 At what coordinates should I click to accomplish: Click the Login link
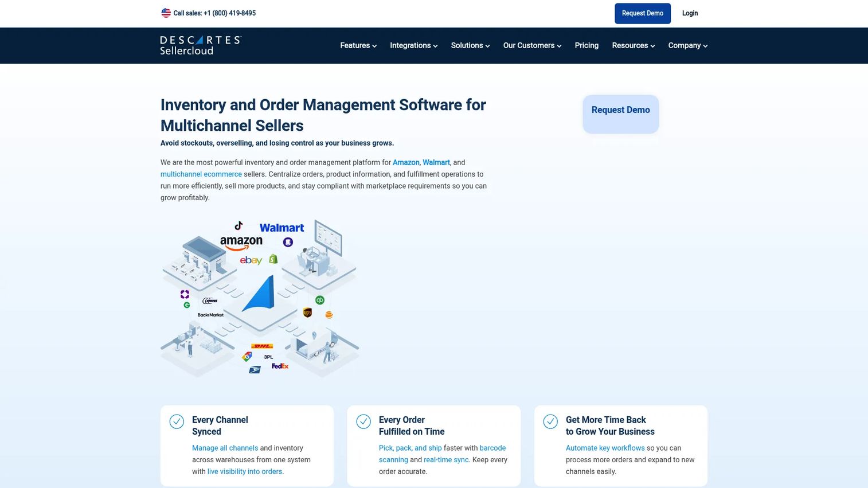click(x=690, y=13)
